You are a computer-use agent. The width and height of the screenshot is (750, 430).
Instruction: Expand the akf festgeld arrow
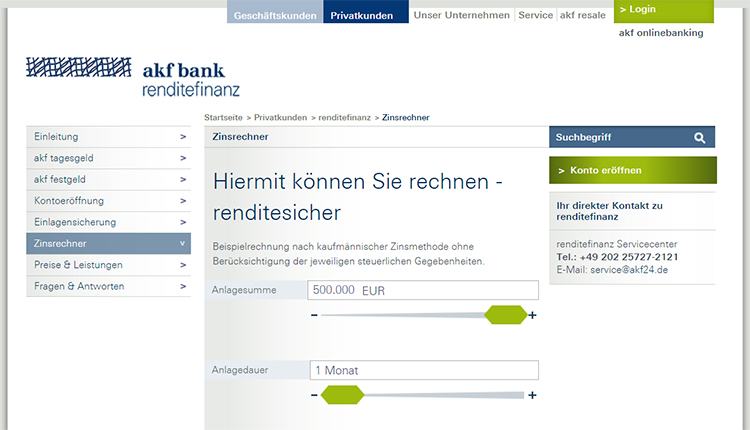(183, 179)
